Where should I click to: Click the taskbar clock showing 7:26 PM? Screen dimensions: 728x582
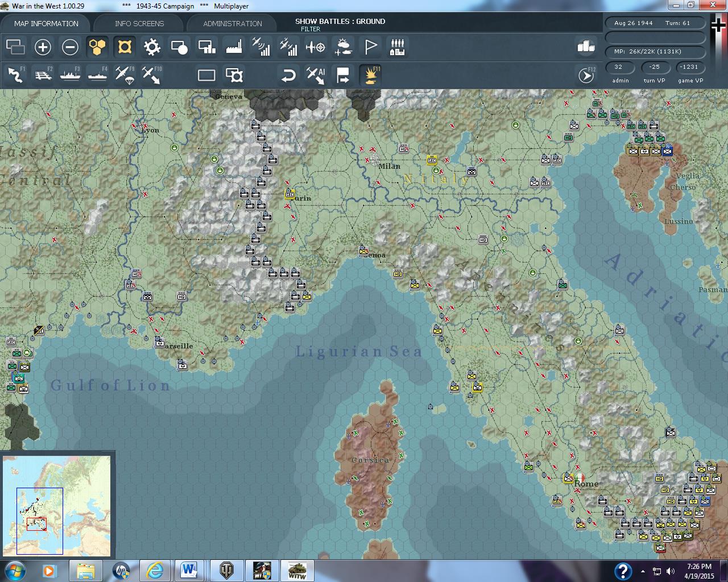pos(699,571)
